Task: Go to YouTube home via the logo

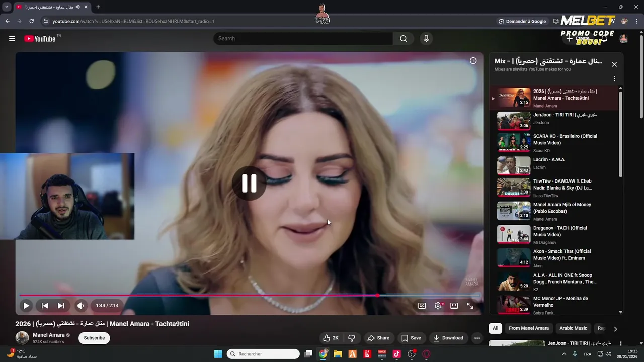Action: coord(40,39)
